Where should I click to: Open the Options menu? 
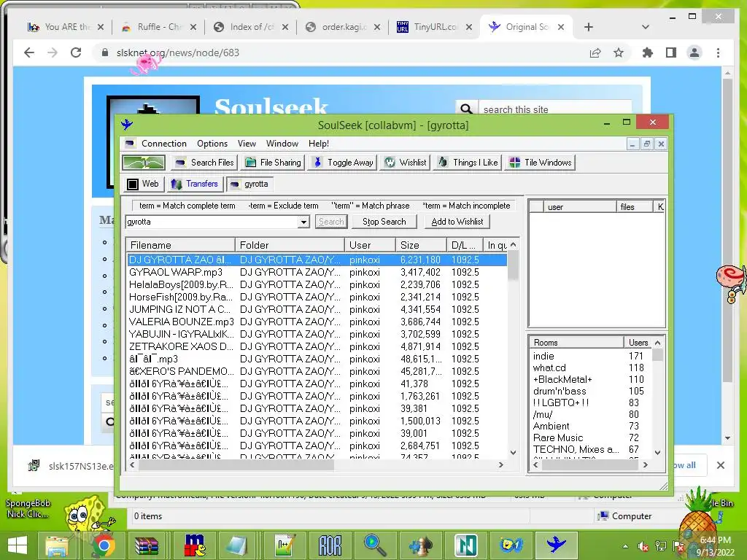point(212,144)
